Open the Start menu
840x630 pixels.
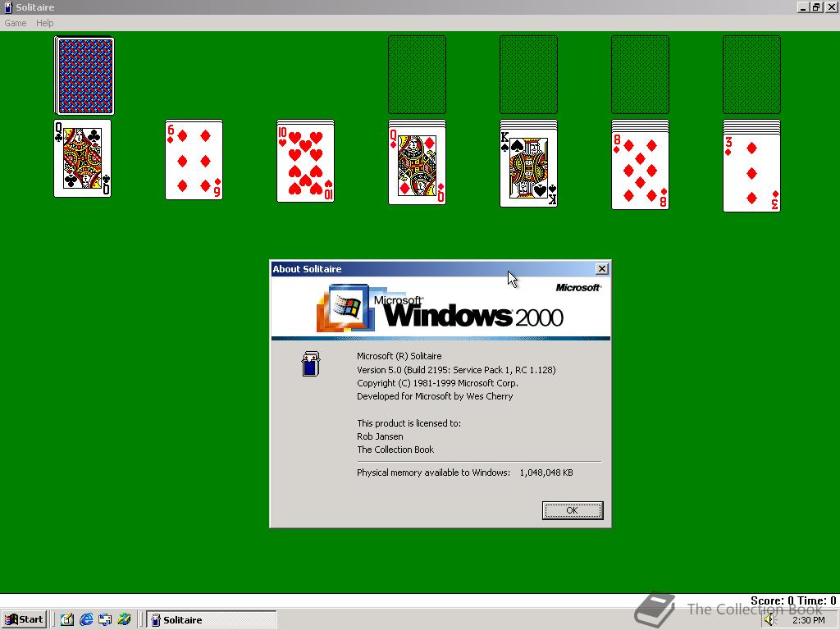click(x=24, y=619)
